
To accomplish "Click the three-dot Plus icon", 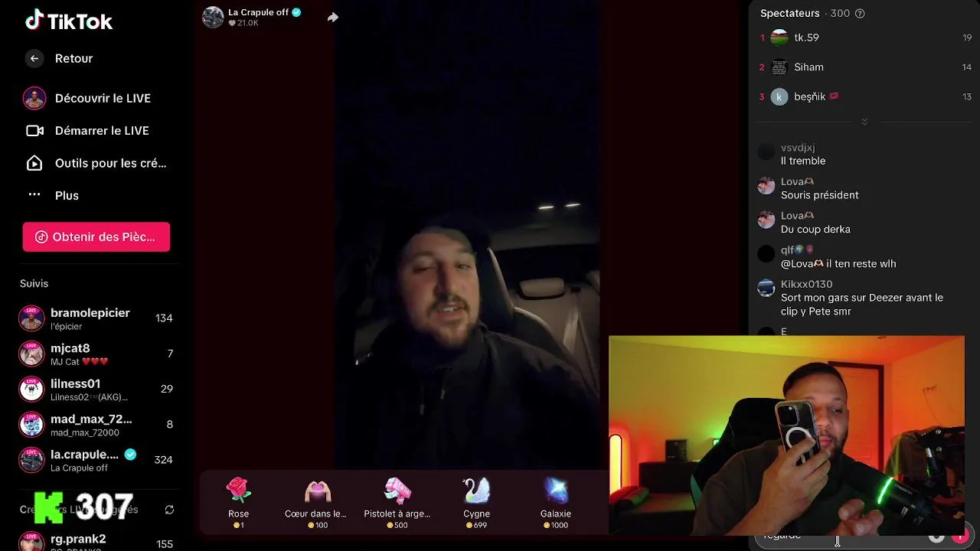I will coord(34,194).
